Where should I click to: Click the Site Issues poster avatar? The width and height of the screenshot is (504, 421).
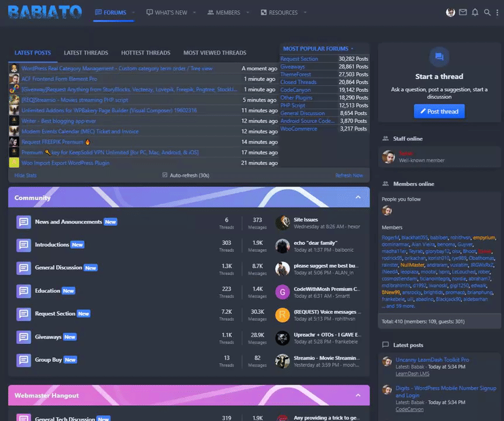point(282,223)
